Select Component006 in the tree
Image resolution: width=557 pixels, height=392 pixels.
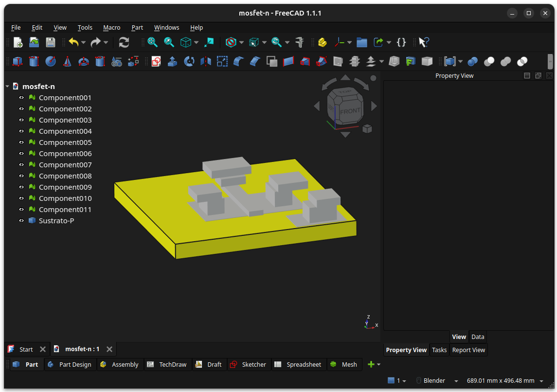click(65, 154)
